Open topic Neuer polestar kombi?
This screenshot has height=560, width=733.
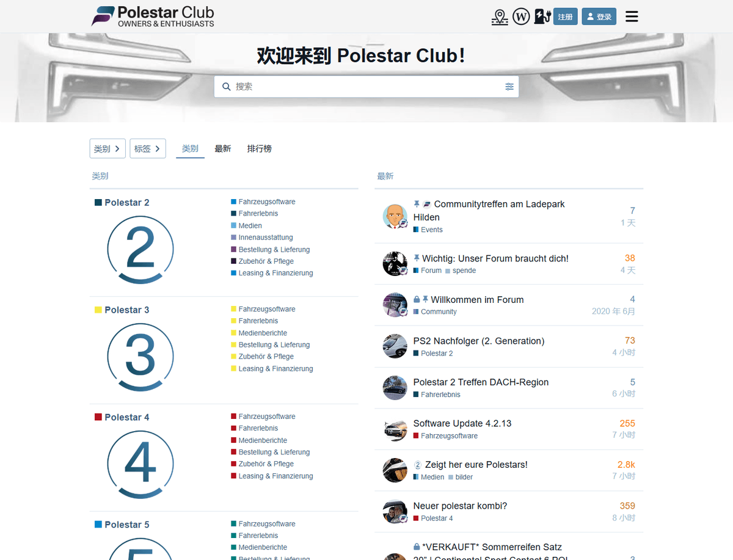coord(460,506)
